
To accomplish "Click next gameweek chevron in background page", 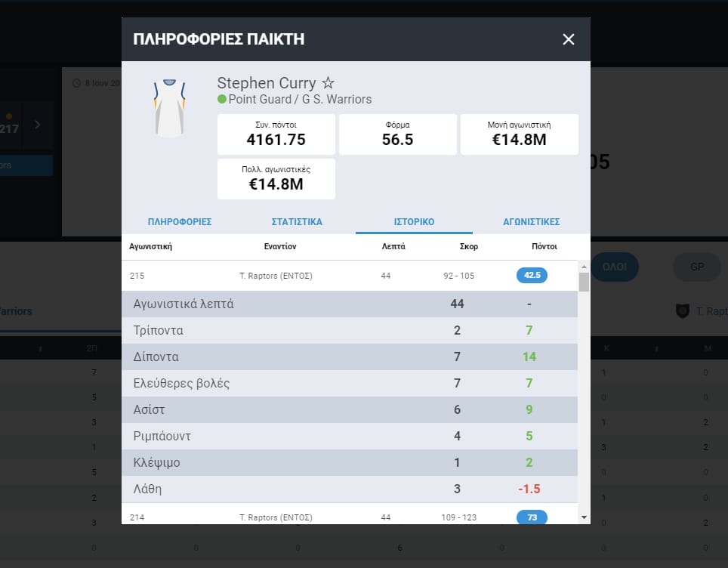I will 38,125.
